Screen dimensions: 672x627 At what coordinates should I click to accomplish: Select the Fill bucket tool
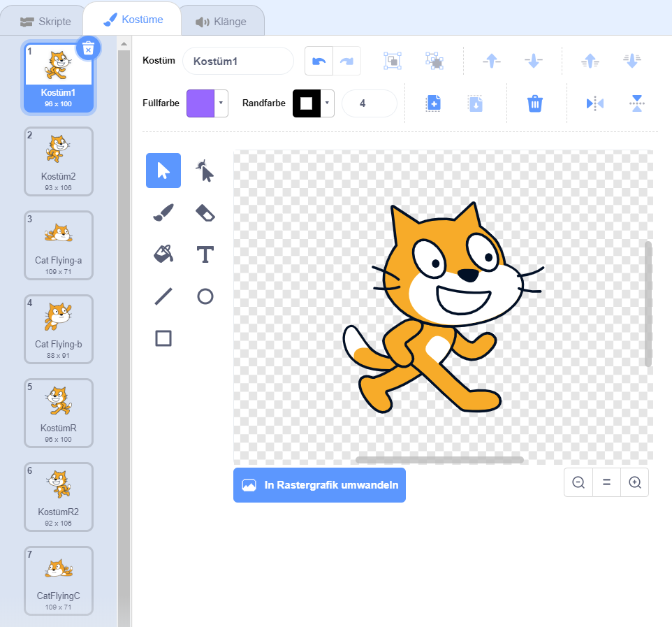(163, 254)
